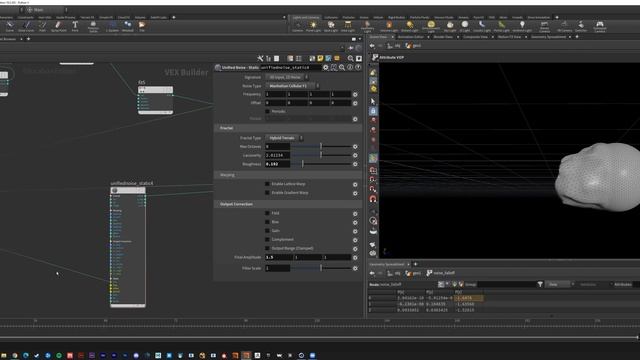Image resolution: width=640 pixels, height=360 pixels.
Task: Enable the Periodic checkbox
Action: click(267, 111)
